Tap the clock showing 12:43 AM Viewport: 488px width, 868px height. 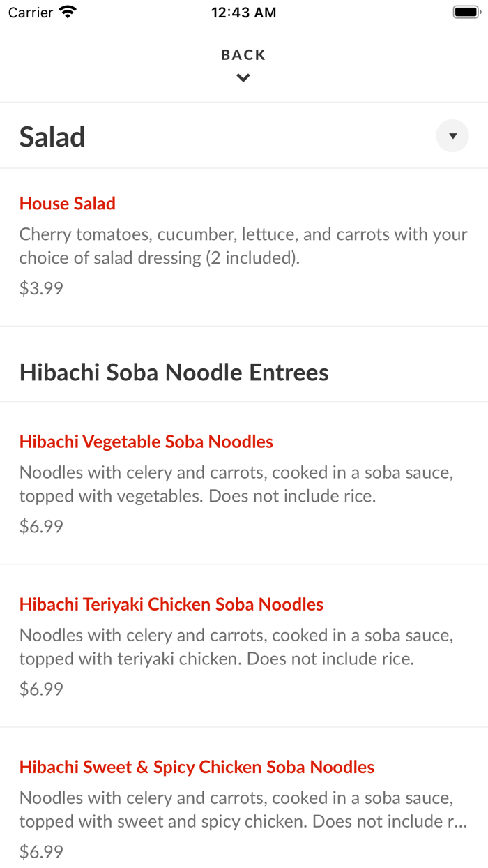pos(243,11)
